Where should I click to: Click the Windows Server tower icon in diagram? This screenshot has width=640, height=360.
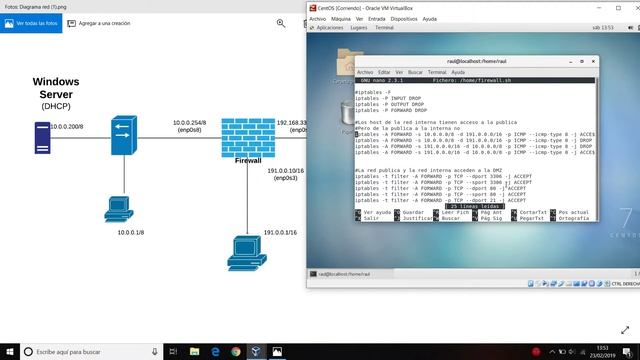42,138
